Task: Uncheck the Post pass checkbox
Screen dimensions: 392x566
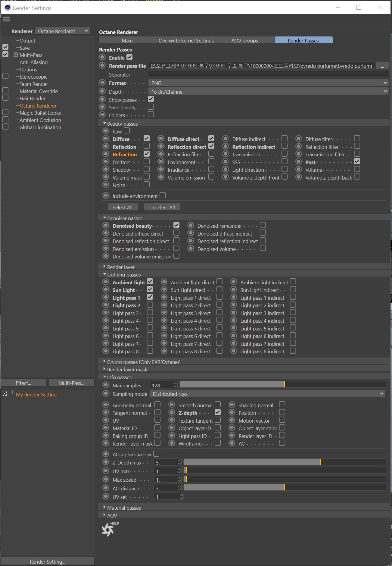Action: tap(357, 161)
